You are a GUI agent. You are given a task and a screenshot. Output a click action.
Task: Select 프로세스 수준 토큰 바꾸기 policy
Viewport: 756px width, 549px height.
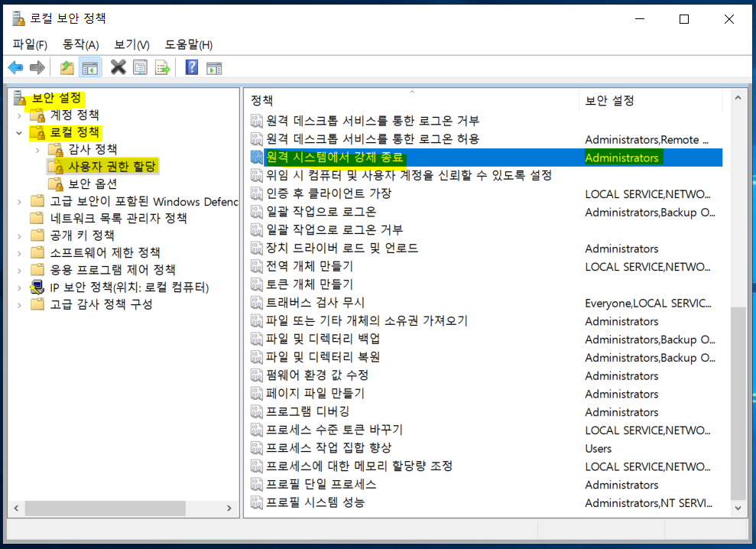coord(335,430)
